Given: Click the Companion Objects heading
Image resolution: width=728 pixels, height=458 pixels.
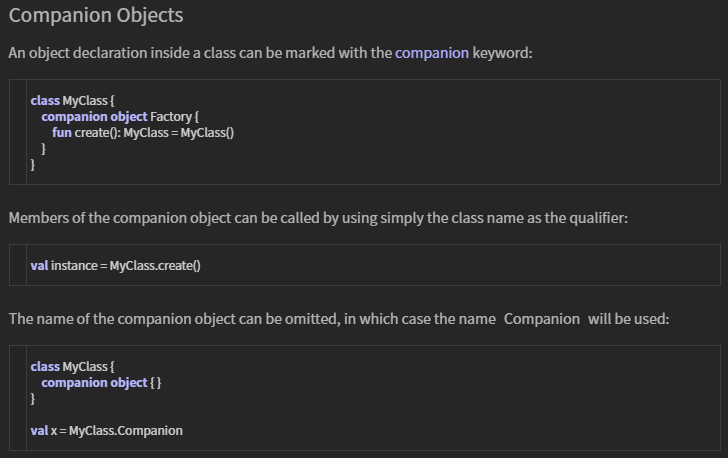Looking at the screenshot, I should click(96, 15).
